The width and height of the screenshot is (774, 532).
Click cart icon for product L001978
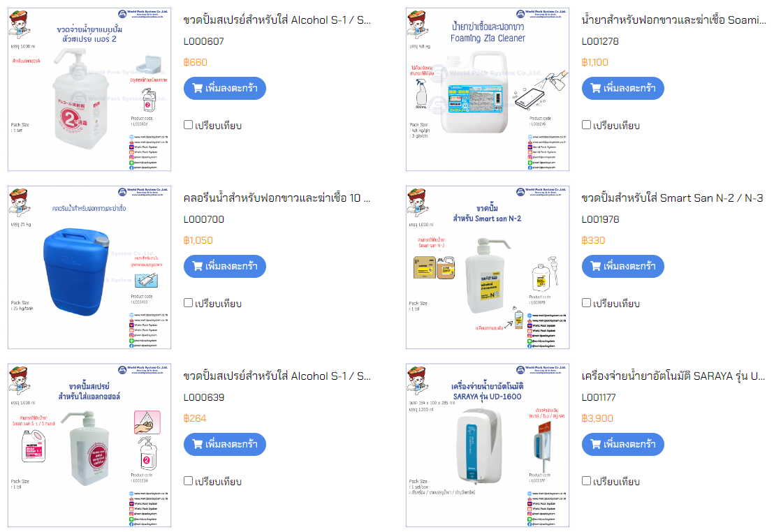[596, 267]
